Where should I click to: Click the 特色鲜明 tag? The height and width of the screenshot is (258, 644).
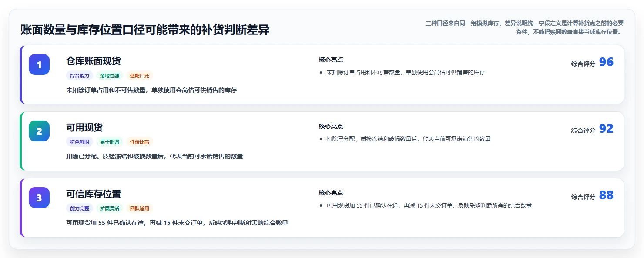[x=80, y=142]
